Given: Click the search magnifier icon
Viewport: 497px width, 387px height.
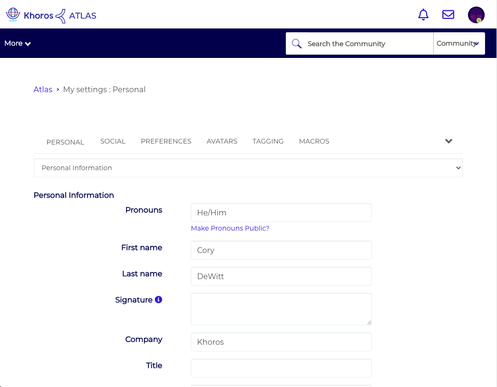Looking at the screenshot, I should [x=296, y=43].
